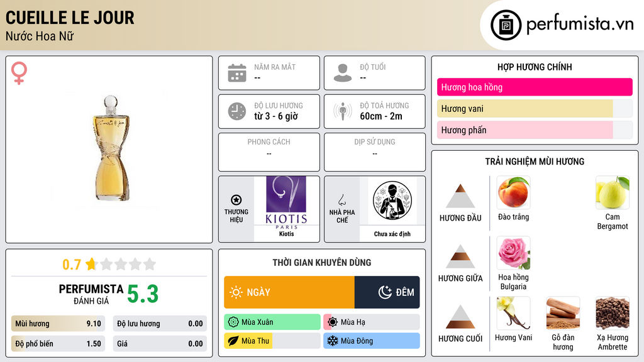Click the Hương vani accord bar
The height and width of the screenshot is (362, 644).
click(535, 109)
